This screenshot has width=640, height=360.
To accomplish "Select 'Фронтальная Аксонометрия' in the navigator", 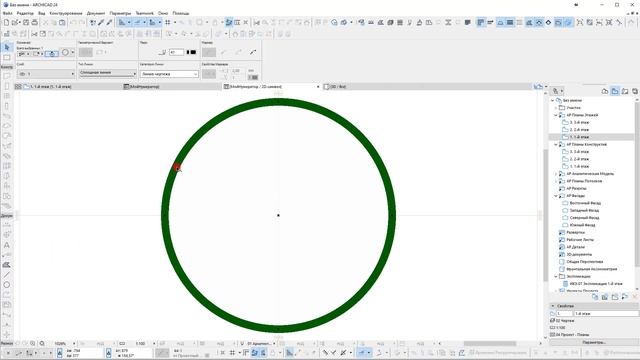I will [592, 269].
